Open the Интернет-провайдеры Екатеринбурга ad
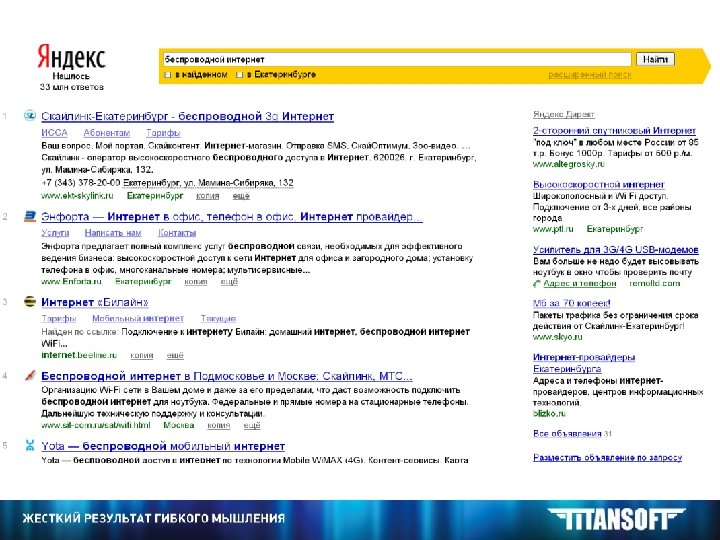The width and height of the screenshot is (720, 540). [x=584, y=363]
